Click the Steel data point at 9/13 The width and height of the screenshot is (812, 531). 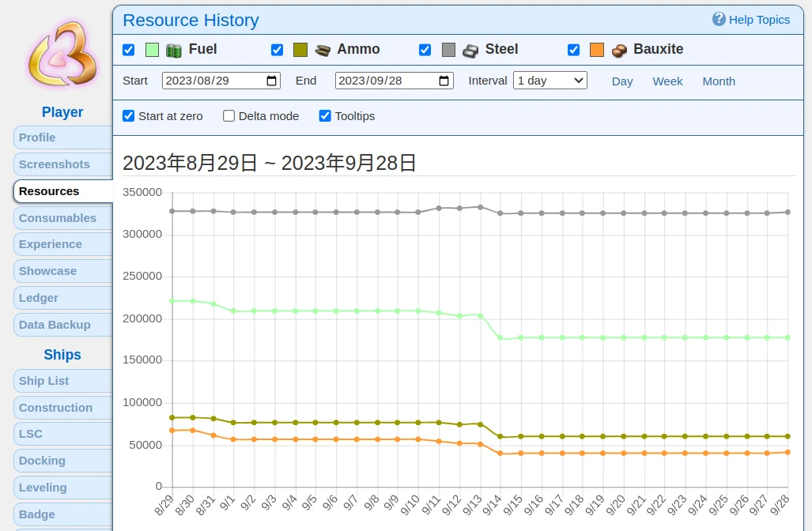[481, 207]
